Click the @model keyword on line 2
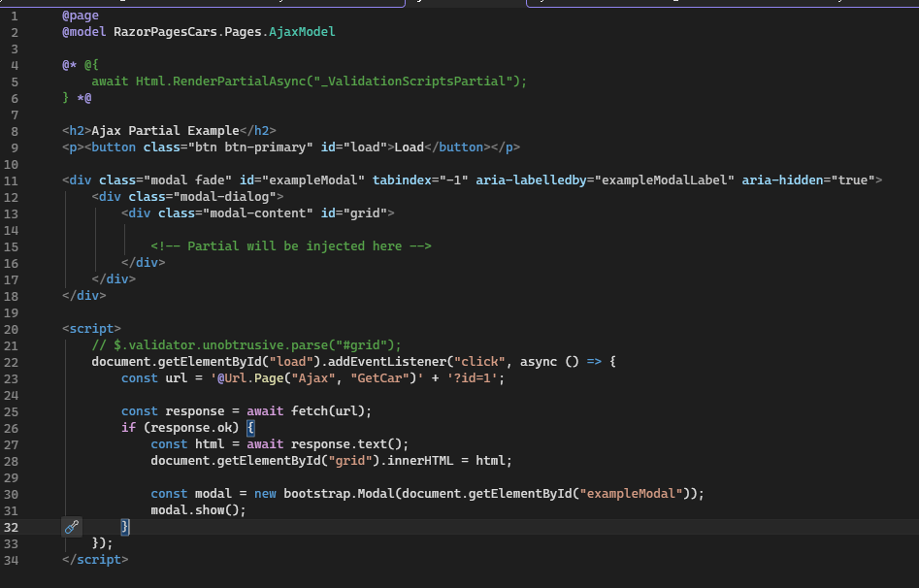919x588 pixels. 83,32
